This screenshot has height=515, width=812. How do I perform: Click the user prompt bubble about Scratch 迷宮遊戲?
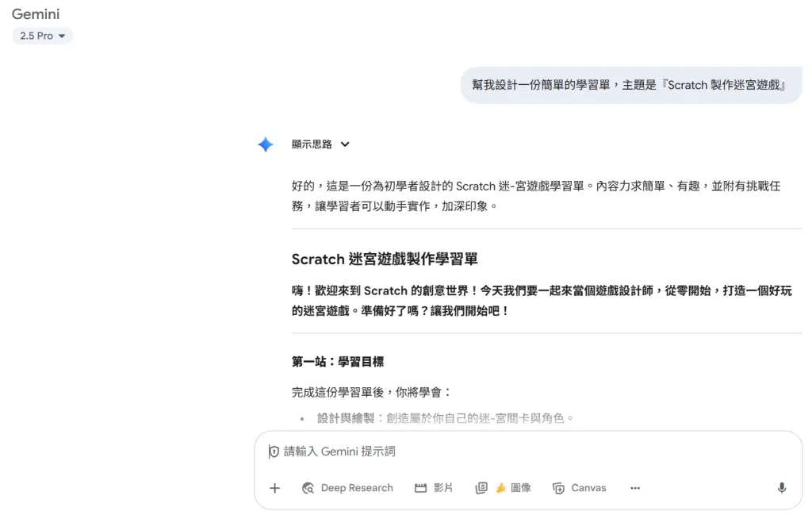[631, 85]
